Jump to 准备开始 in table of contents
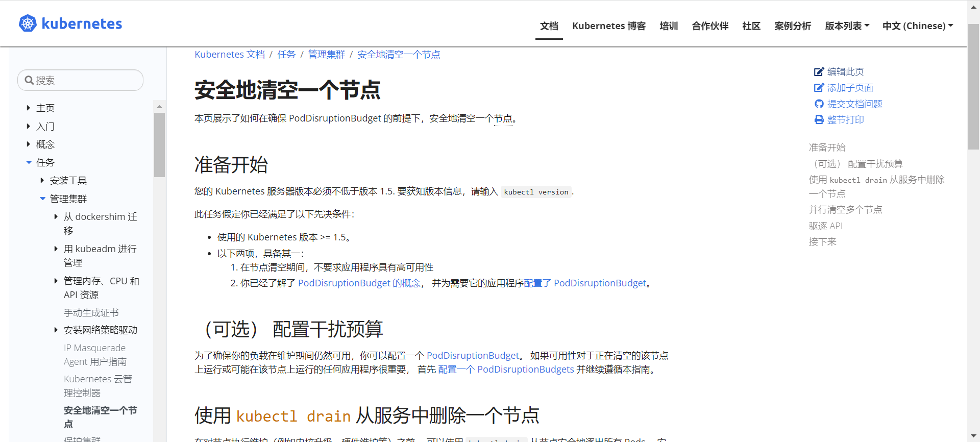Viewport: 980px width, 442px height. (827, 148)
